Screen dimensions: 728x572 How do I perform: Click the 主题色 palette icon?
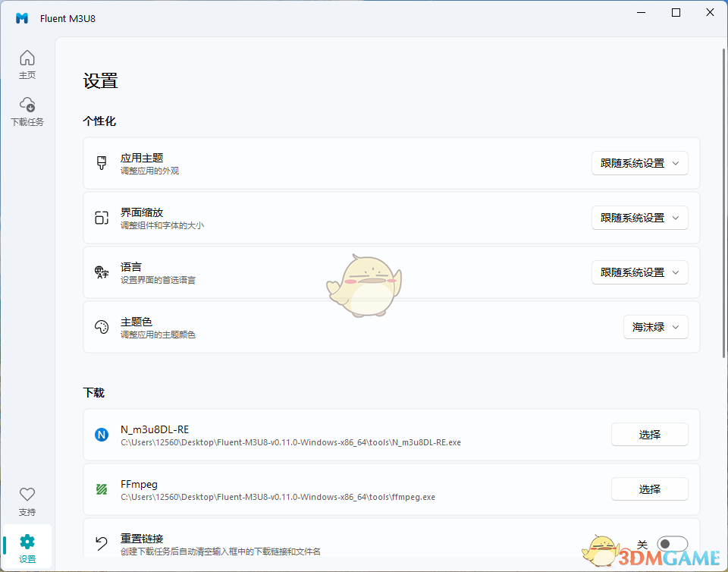coord(102,326)
